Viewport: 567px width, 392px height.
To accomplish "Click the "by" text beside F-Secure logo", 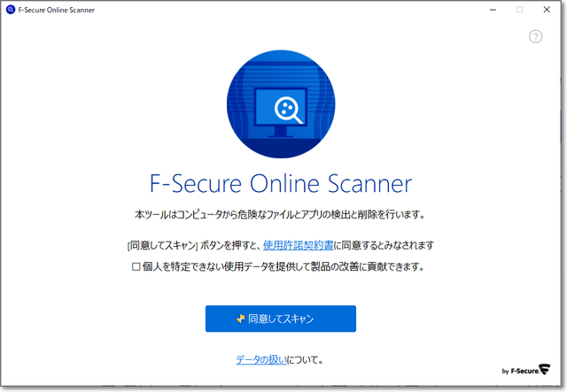I will pyautogui.click(x=505, y=372).
